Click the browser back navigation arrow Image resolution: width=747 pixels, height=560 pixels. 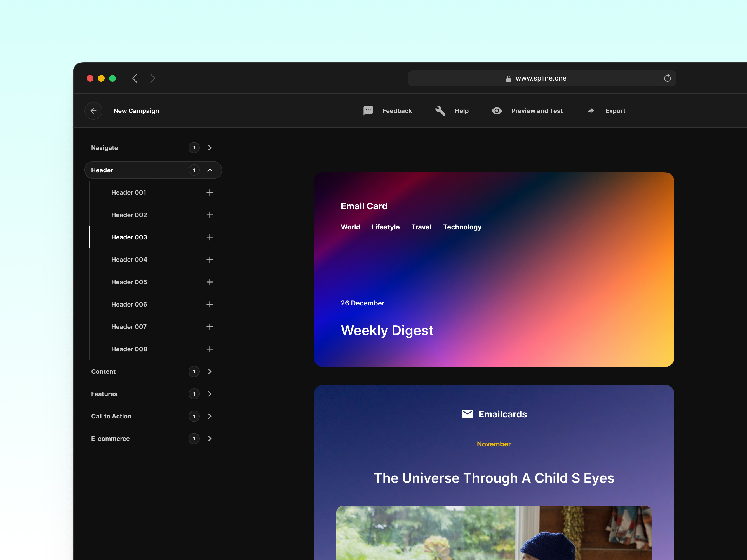pos(135,78)
